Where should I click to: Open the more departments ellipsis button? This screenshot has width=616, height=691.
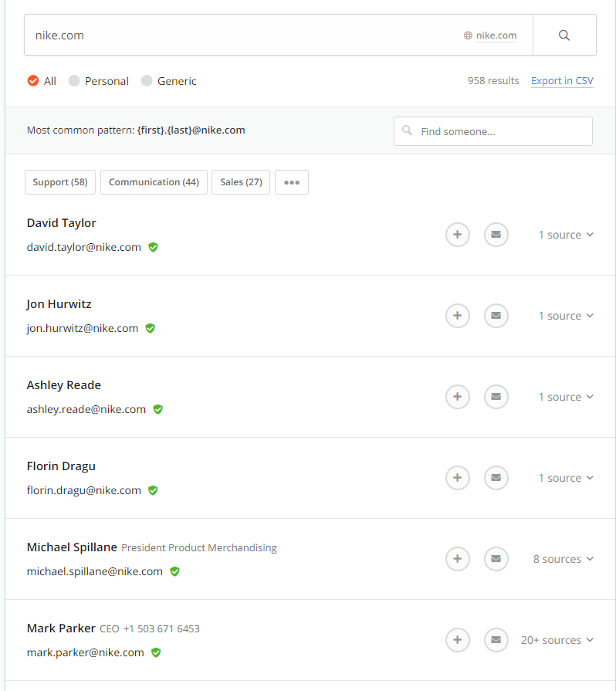292,182
